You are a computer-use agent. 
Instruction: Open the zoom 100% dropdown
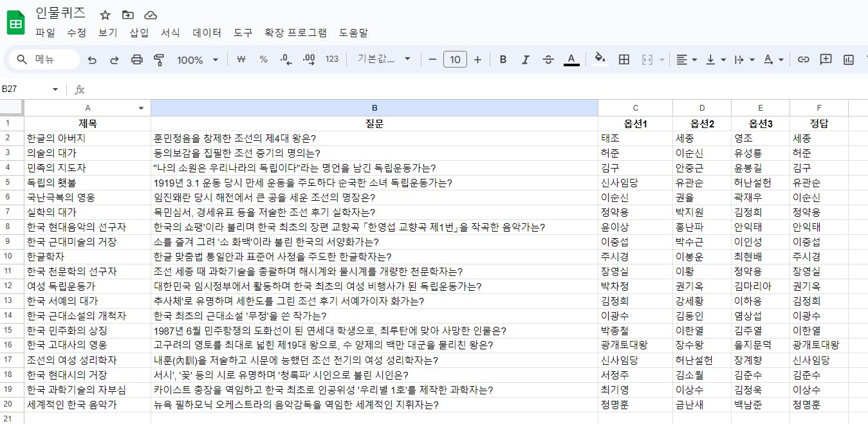(x=198, y=60)
